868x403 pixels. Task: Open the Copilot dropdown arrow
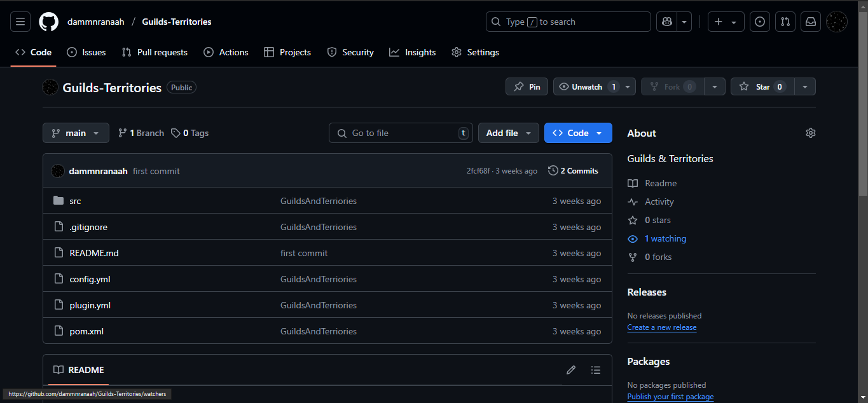(x=684, y=22)
